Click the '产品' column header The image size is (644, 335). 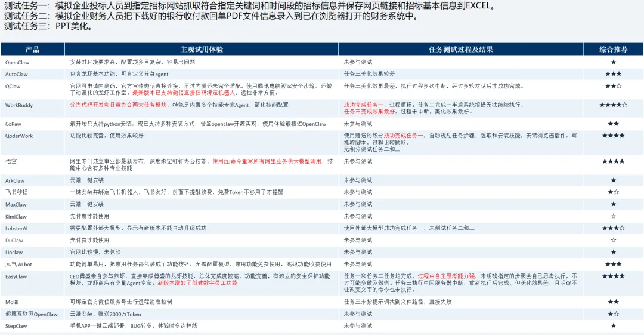(x=32, y=50)
